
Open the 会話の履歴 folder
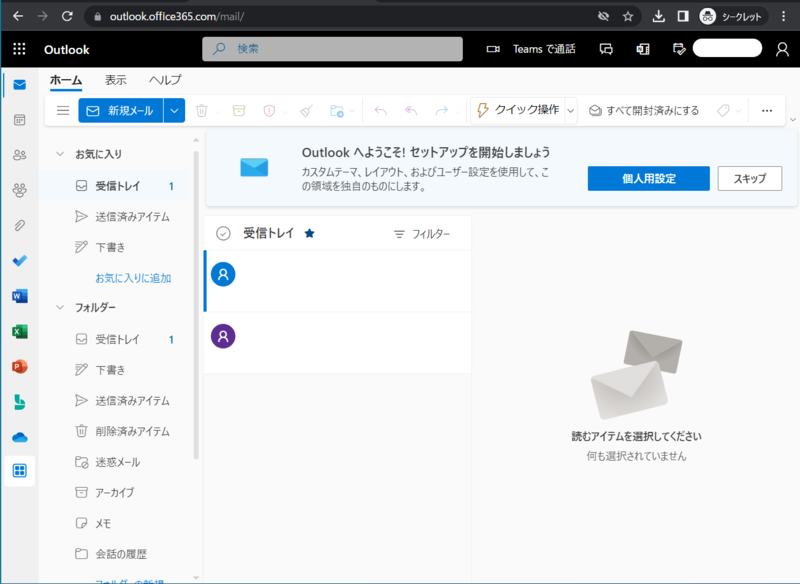[x=113, y=554]
